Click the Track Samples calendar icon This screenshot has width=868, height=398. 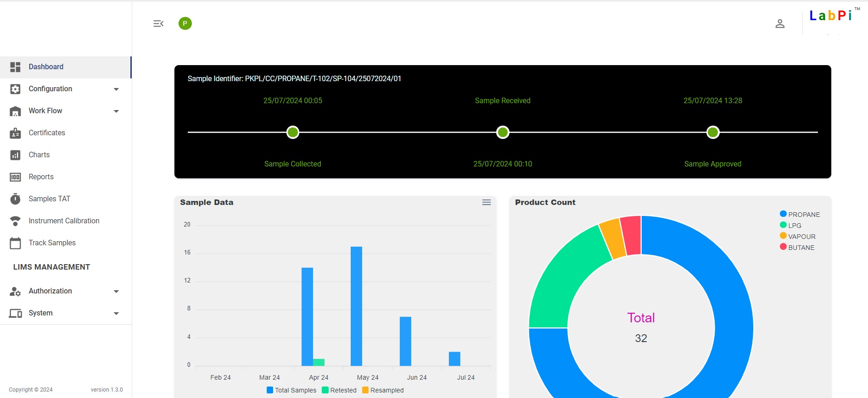(x=15, y=243)
